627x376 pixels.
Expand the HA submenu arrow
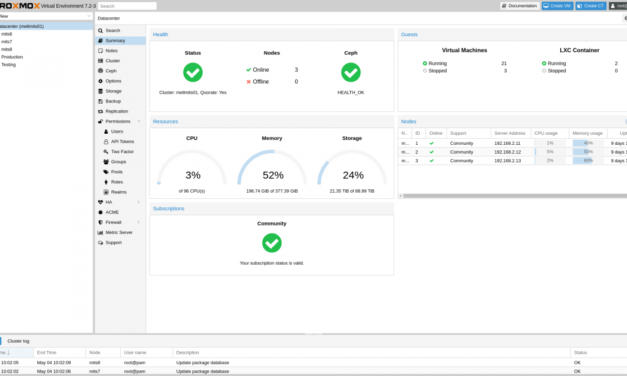click(139, 202)
